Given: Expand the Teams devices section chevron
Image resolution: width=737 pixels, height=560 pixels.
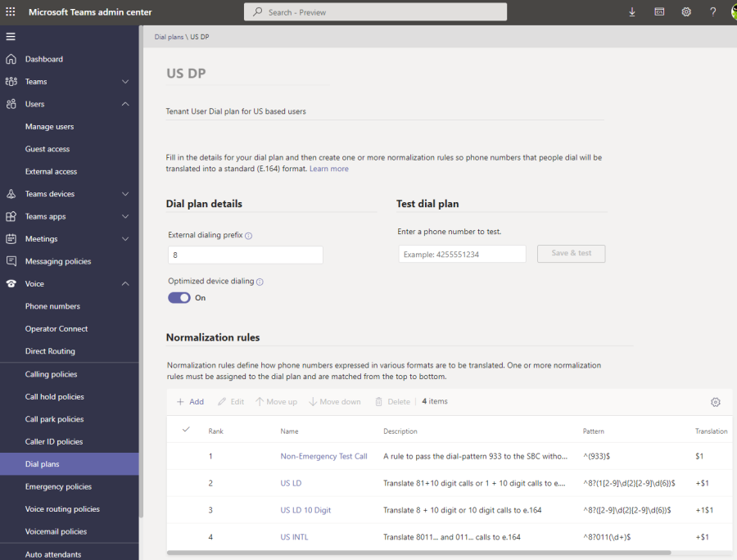Looking at the screenshot, I should click(125, 194).
